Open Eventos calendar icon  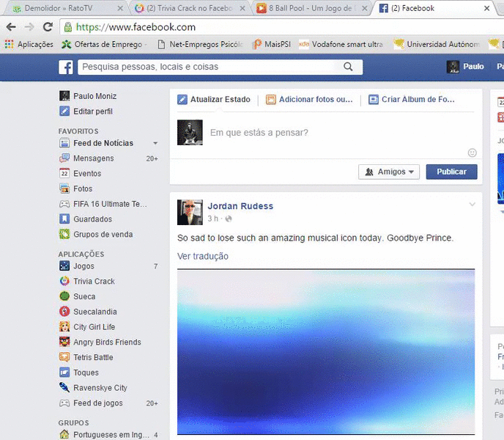65,174
